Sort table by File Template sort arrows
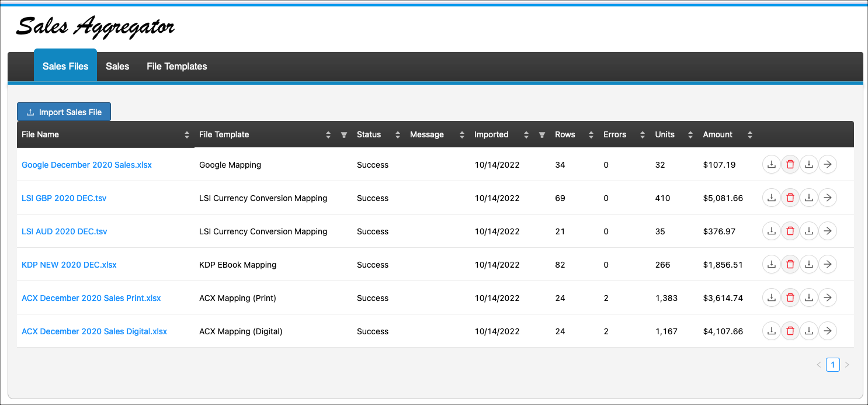The width and height of the screenshot is (868, 405). [328, 135]
